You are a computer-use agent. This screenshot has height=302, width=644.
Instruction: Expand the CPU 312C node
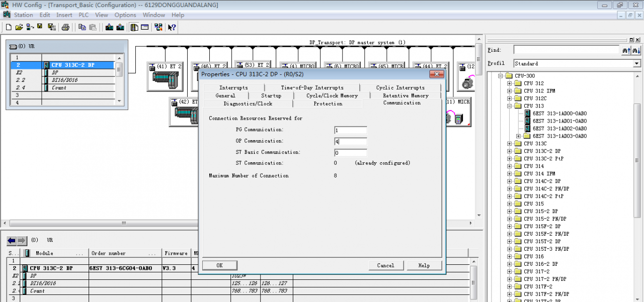[509, 98]
